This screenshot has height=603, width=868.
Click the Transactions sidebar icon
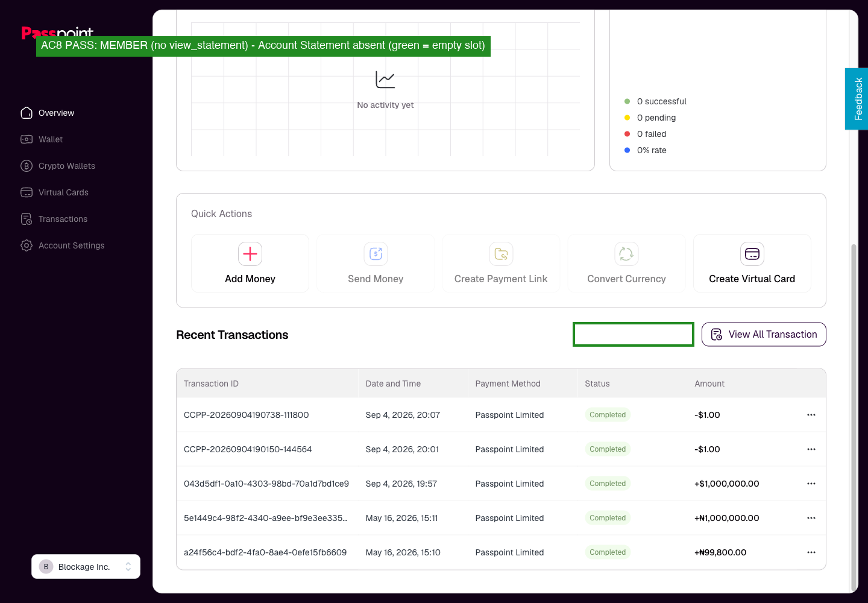(27, 219)
